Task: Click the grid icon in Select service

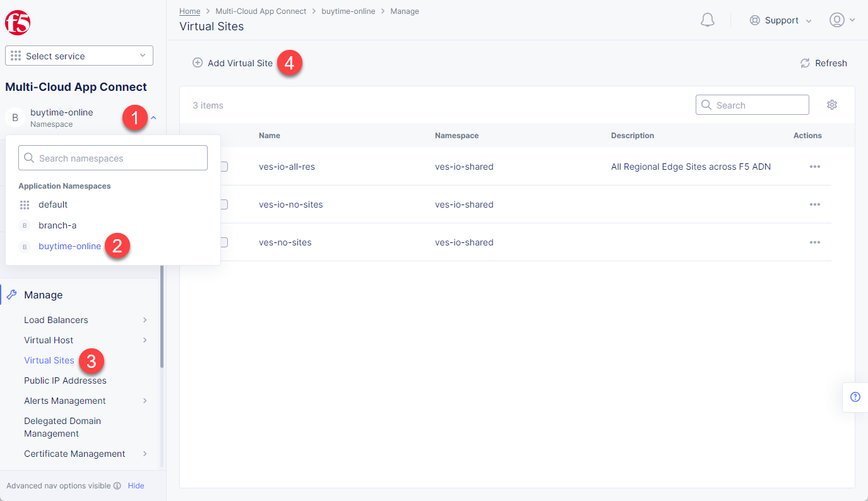Action: 16,56
